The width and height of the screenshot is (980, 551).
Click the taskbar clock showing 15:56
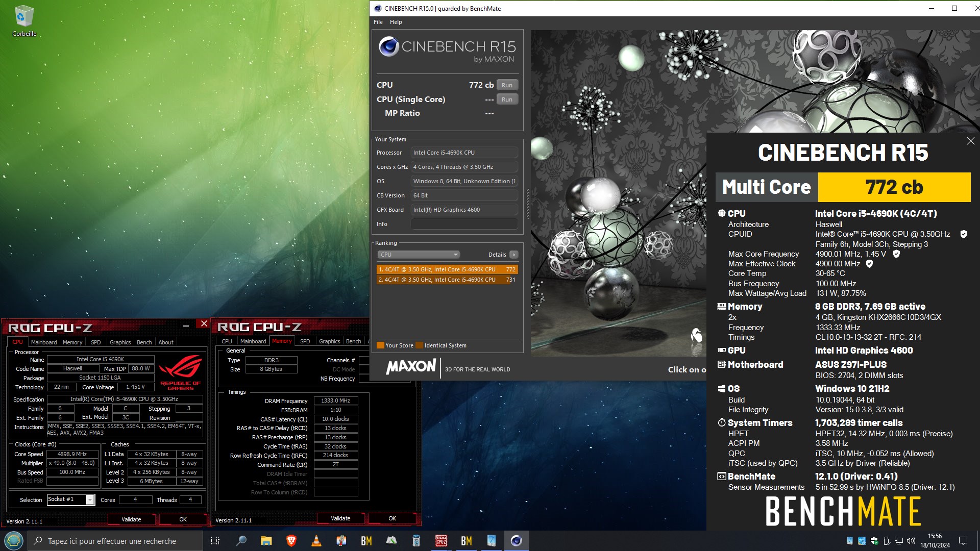935,541
